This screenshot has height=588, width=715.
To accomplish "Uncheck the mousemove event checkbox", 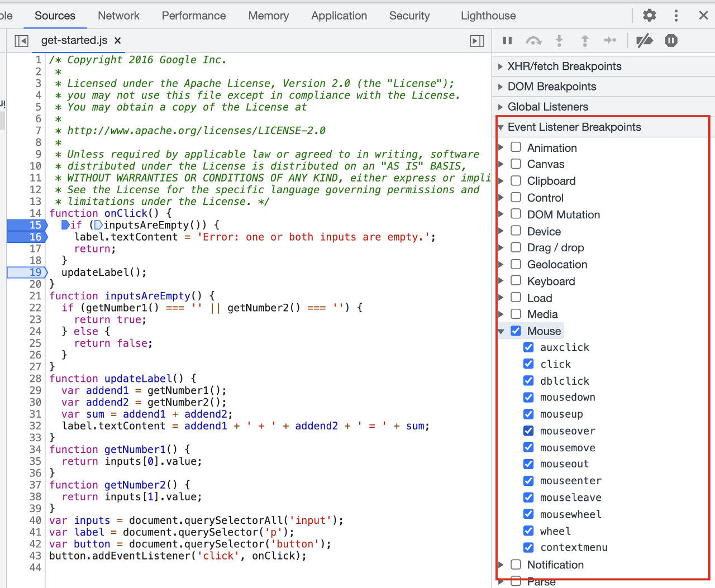I will pyautogui.click(x=528, y=447).
